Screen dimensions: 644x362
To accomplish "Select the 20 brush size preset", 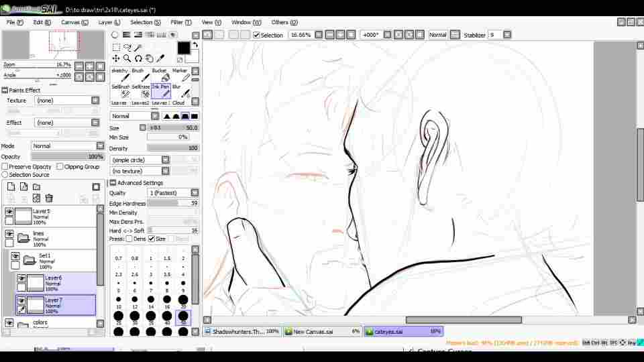I will pos(183,301).
